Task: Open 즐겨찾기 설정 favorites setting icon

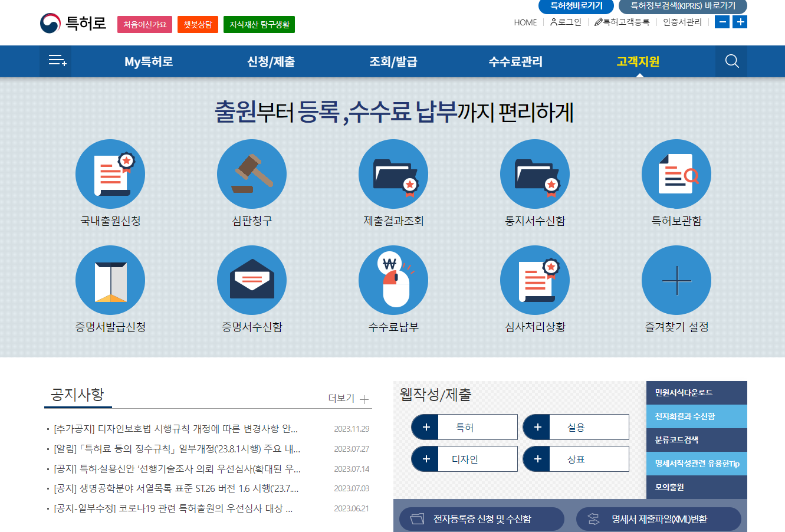Action: click(x=676, y=280)
